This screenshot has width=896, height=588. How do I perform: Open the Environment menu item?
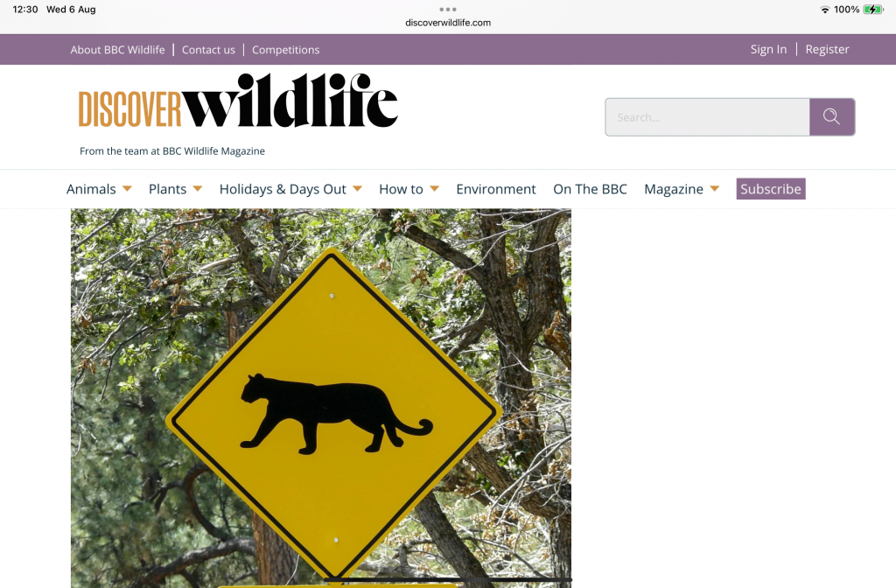496,189
